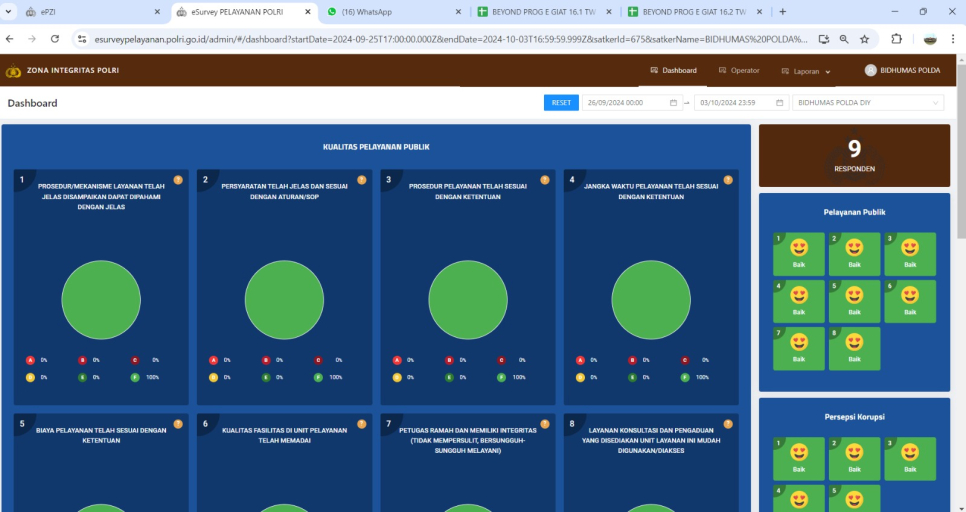Click Pelayanan Publik Baik emoji tile 8
The width and height of the screenshot is (966, 512).
pos(854,348)
